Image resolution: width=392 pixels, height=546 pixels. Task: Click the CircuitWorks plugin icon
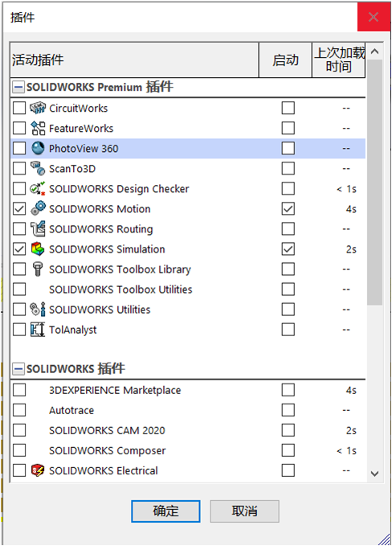tap(38, 108)
